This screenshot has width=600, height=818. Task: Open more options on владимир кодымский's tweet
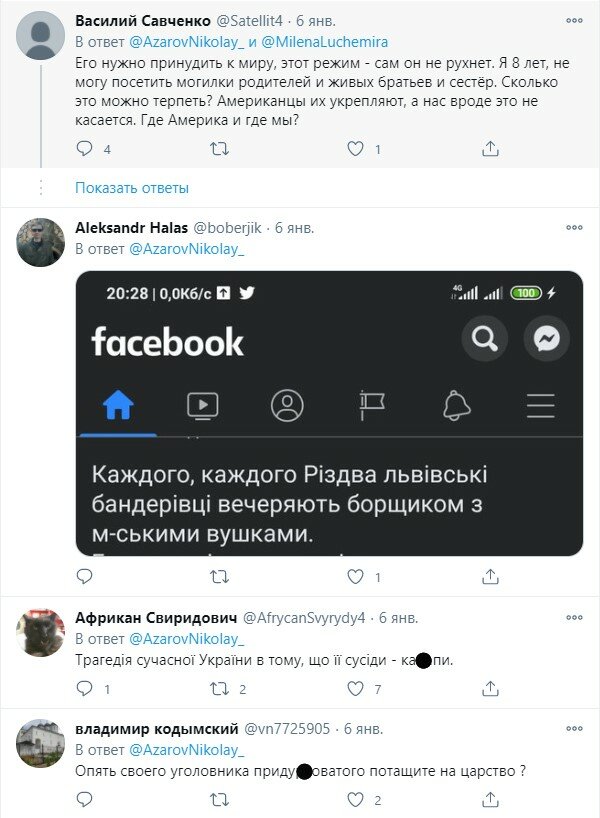[x=573, y=731]
